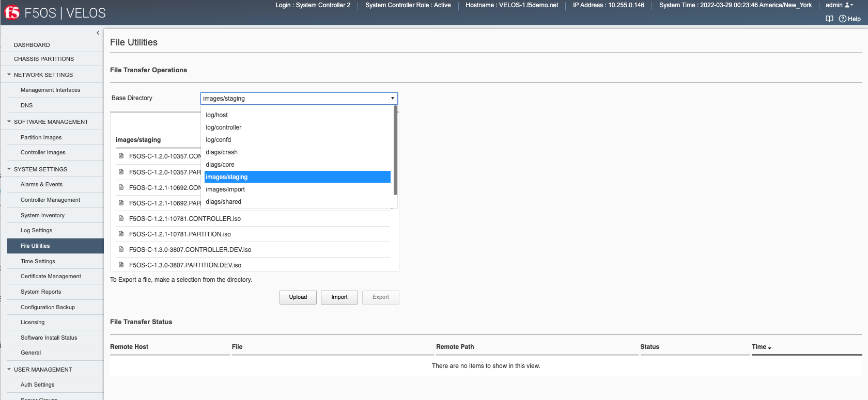This screenshot has width=868, height=400.
Task: Open Alarms & Events page
Action: (42, 184)
